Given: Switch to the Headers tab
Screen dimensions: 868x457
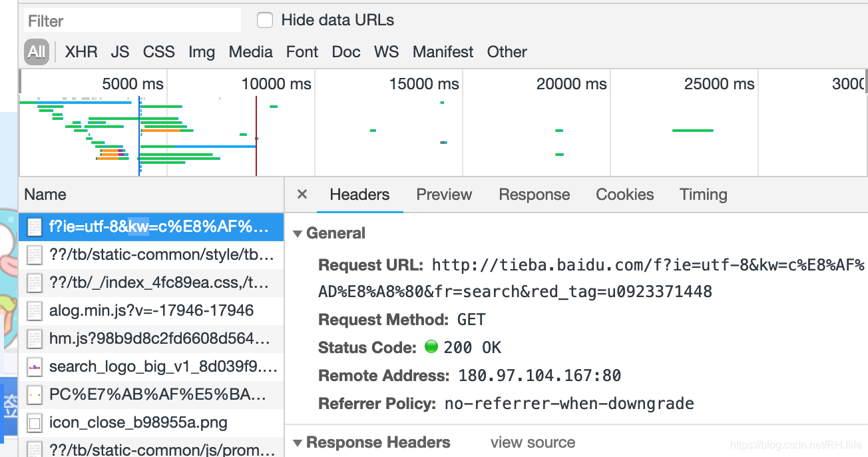Looking at the screenshot, I should click(359, 195).
